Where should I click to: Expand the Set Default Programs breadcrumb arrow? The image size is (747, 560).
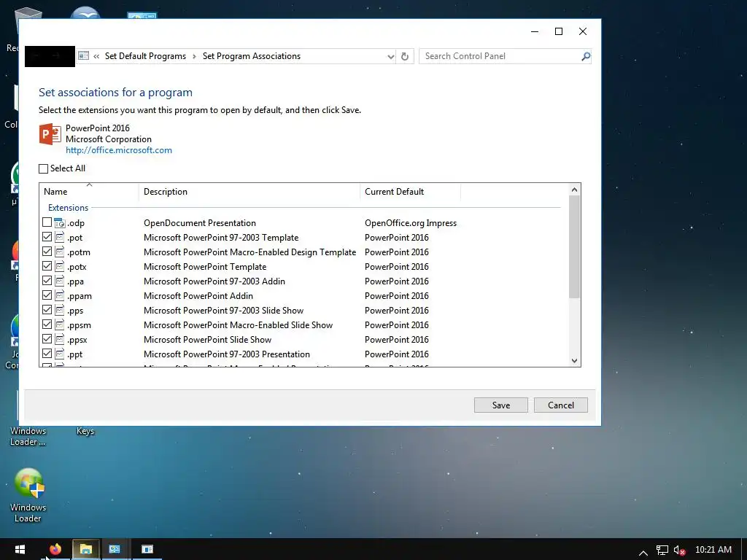[x=194, y=56]
